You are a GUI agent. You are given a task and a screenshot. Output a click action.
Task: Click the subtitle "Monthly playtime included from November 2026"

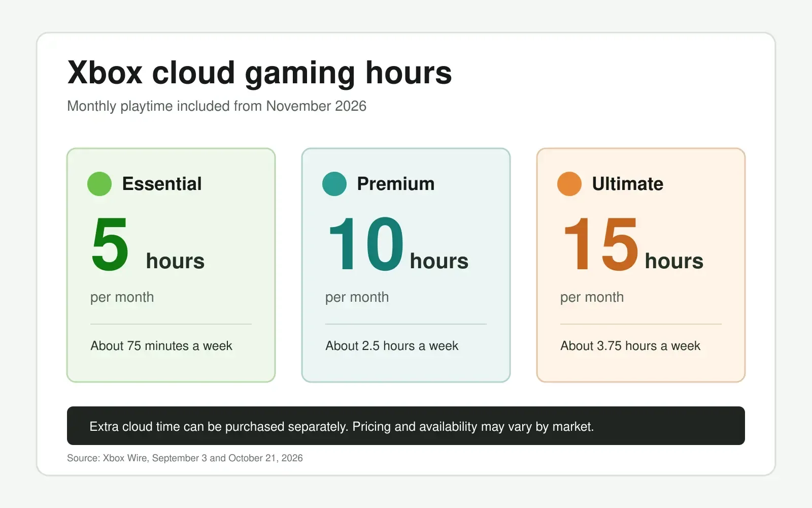pos(217,106)
